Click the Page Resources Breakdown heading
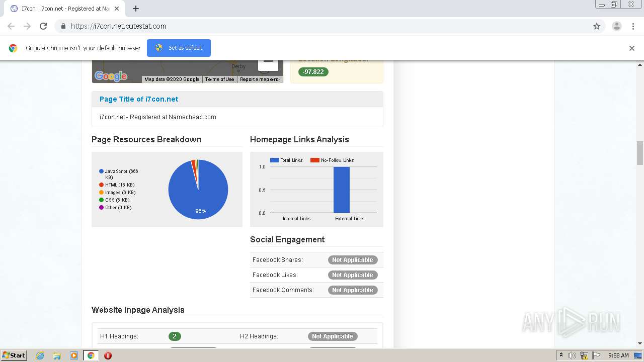This screenshot has width=644, height=362. click(146, 140)
